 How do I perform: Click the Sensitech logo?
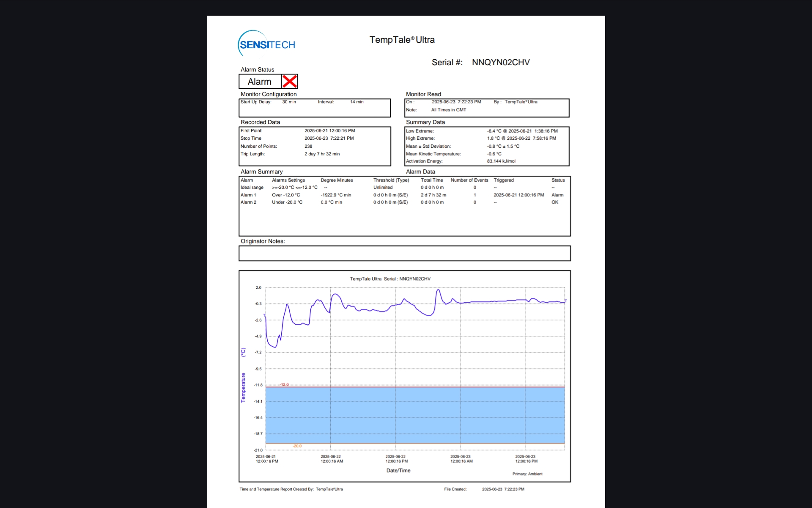[266, 44]
